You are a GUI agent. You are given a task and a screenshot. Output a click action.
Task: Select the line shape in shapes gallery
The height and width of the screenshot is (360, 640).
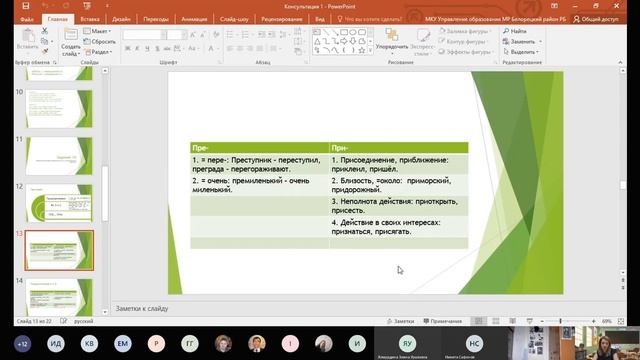tap(326, 32)
